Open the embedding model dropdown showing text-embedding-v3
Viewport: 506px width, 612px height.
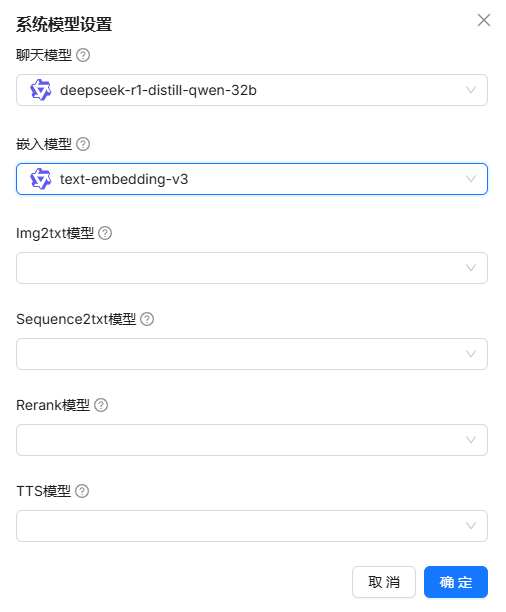252,179
